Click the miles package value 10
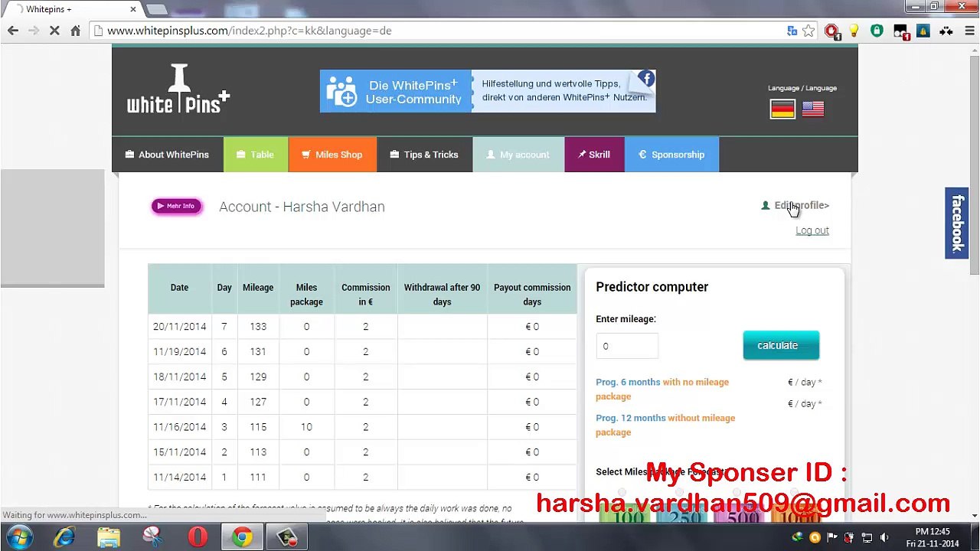 pyautogui.click(x=306, y=427)
